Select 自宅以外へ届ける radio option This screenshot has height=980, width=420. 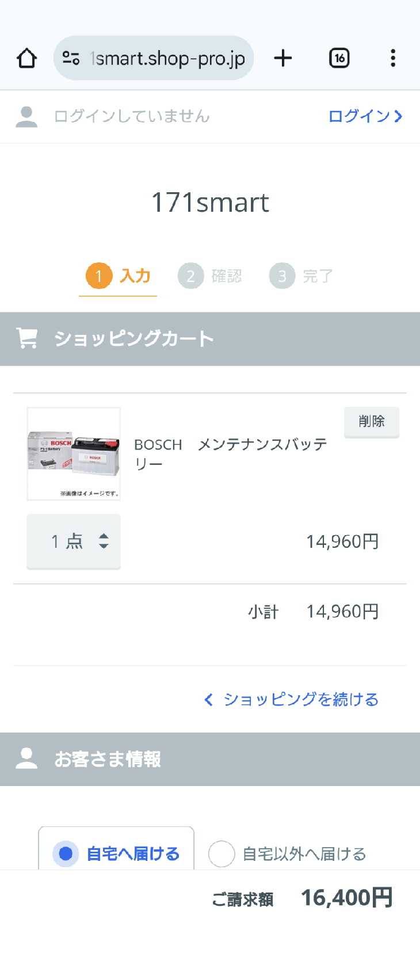pyautogui.click(x=222, y=853)
